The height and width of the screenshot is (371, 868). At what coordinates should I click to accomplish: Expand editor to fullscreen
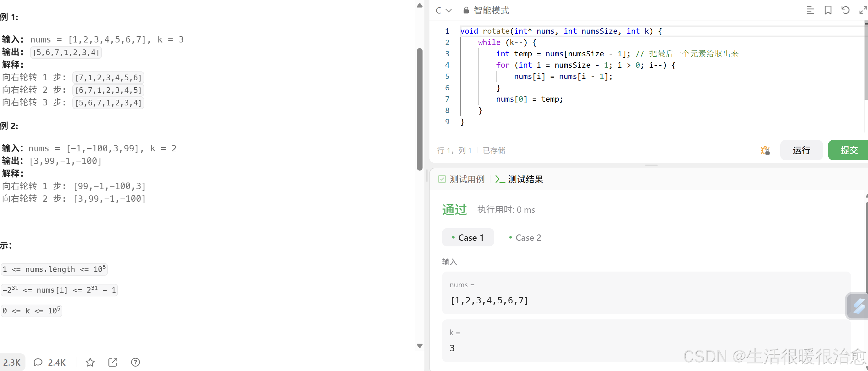coord(862,10)
